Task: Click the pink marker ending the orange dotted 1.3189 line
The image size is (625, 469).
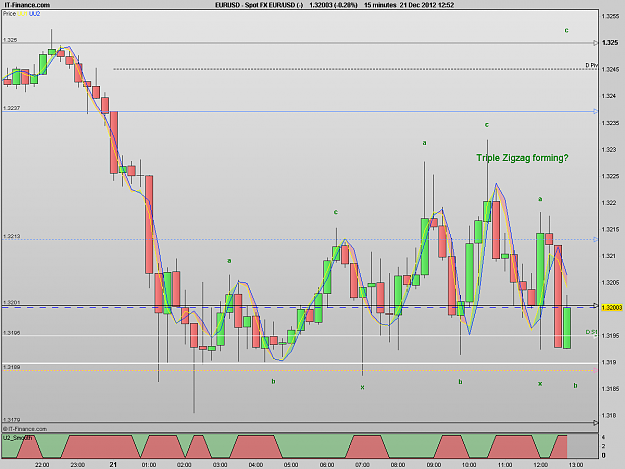Action: click(596, 370)
